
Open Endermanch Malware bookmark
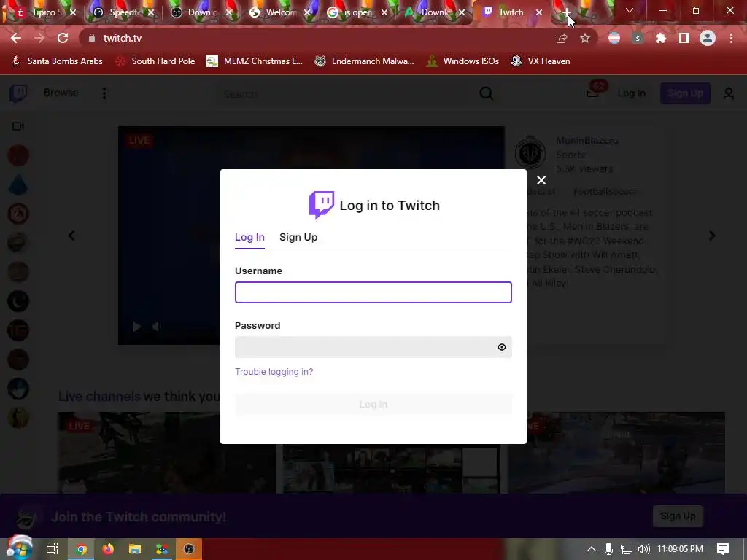365,61
